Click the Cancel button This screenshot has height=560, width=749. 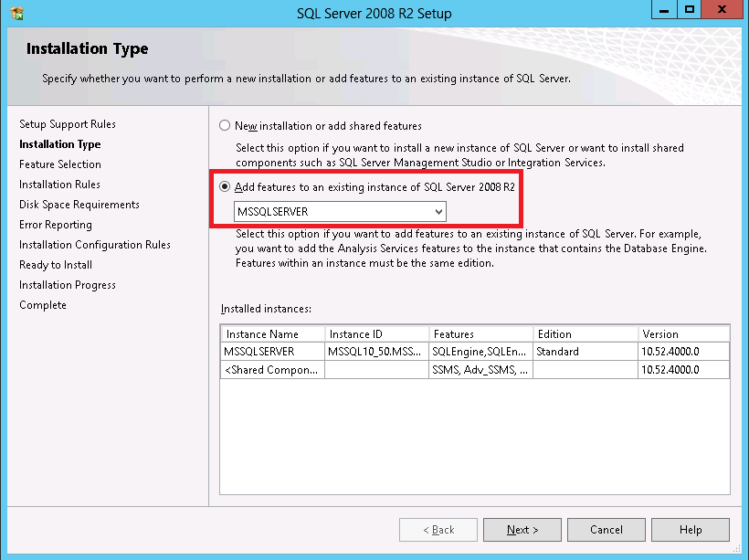607,530
